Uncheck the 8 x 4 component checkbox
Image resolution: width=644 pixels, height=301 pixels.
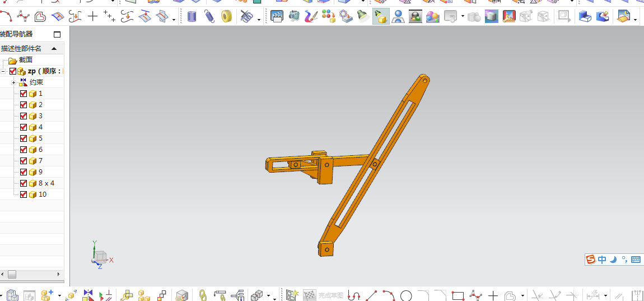24,183
